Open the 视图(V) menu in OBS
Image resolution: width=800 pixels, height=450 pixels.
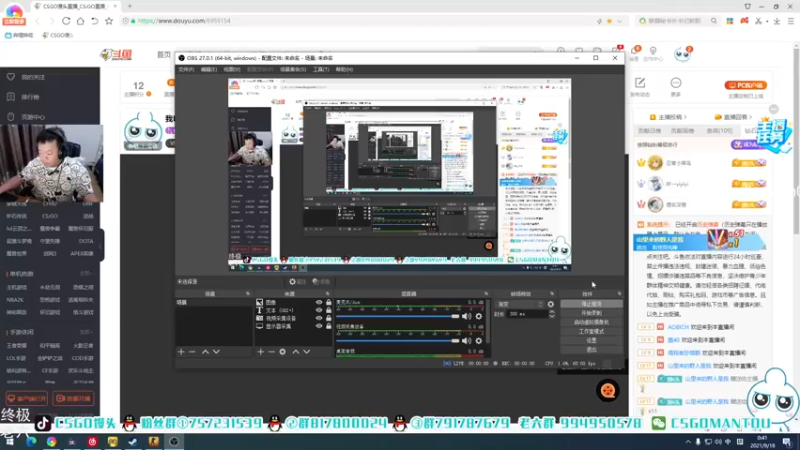(x=232, y=69)
